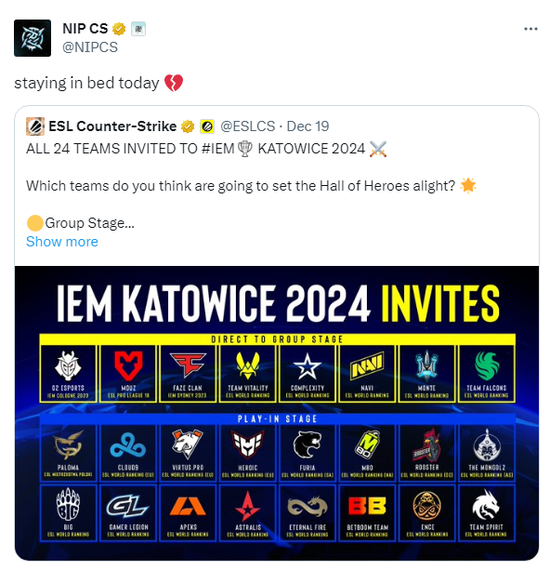Open the Dec 19 timestamp

click(x=308, y=127)
